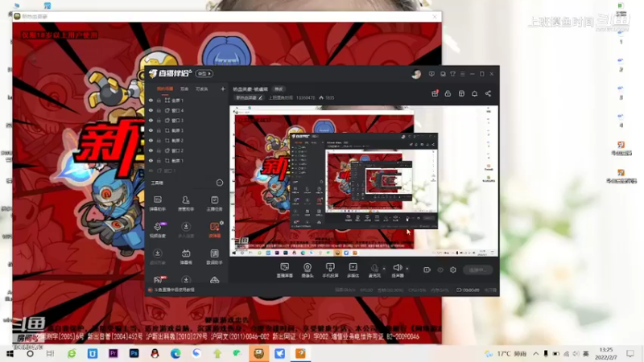644x362 pixels.
Task: Open Microsoft Edge from the taskbar
Action: coord(175,353)
